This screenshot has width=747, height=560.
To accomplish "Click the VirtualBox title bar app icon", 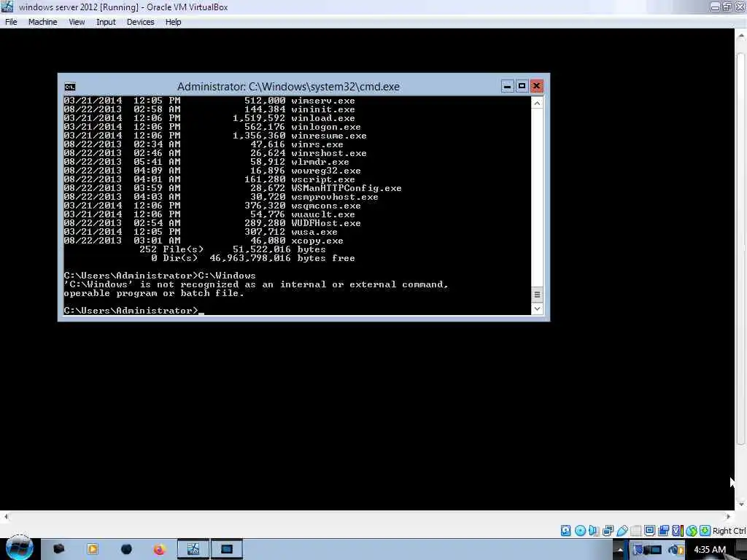I will [7, 7].
